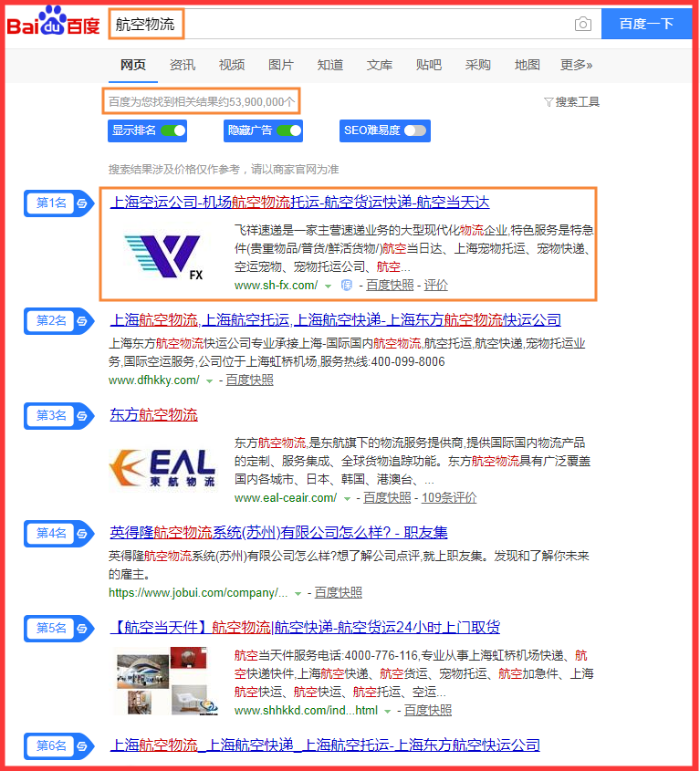Click the www.shhkkd.com/ind...html URL

(x=306, y=711)
